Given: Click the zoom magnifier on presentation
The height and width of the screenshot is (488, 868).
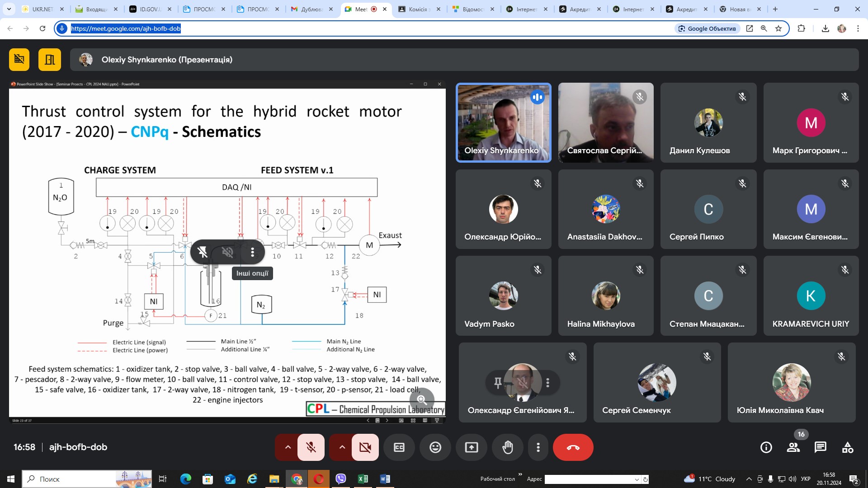Looking at the screenshot, I should (422, 400).
